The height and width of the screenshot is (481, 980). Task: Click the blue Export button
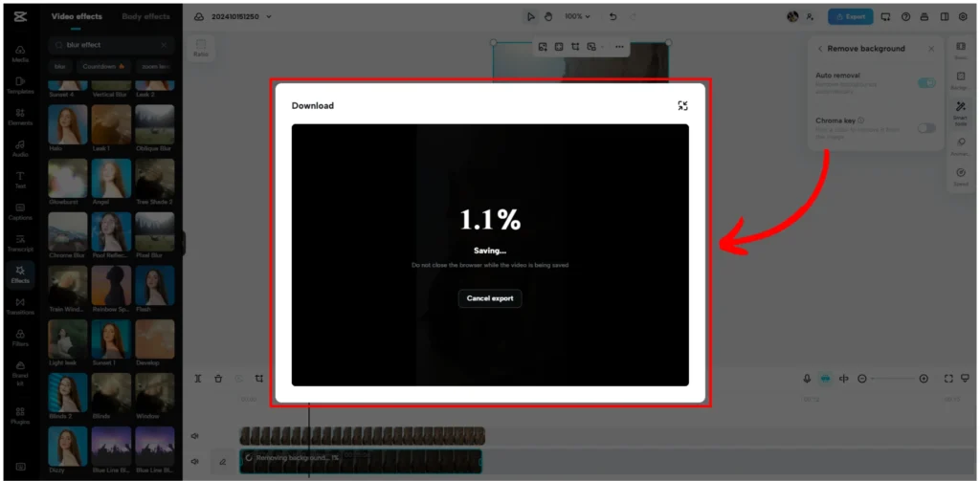851,17
